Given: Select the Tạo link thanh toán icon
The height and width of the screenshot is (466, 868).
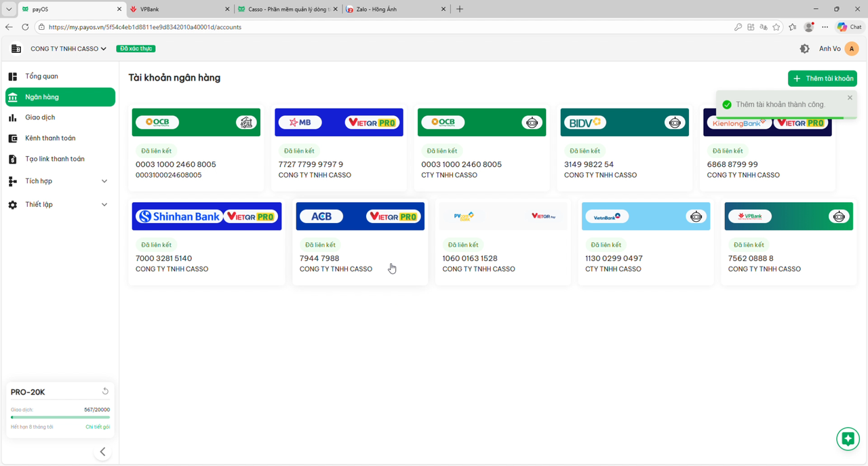Looking at the screenshot, I should point(12,159).
